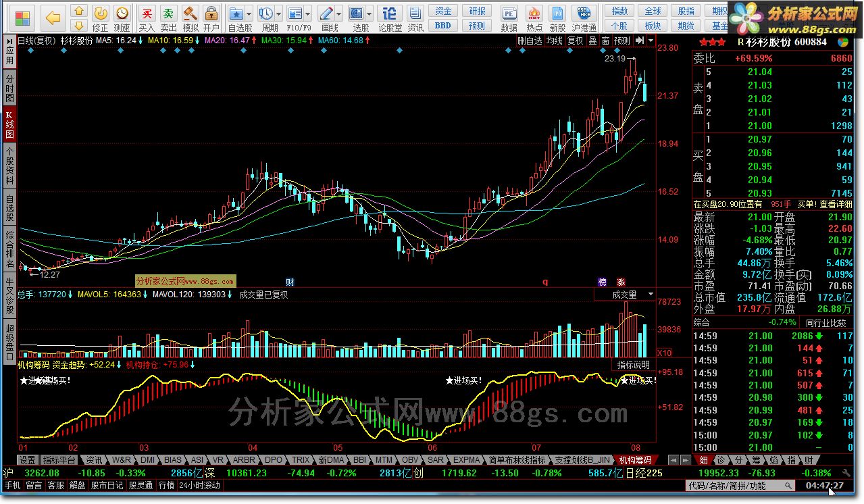Toggle the 窗 window layout option
This screenshot has height=504, width=864.
(605, 41)
